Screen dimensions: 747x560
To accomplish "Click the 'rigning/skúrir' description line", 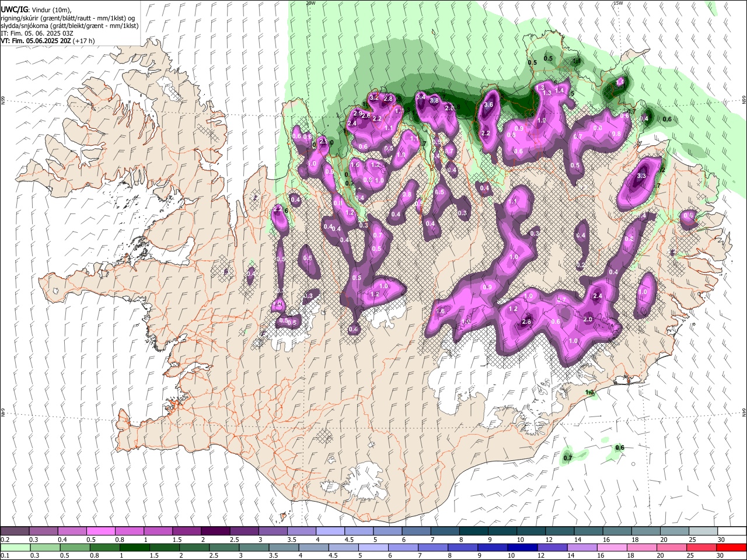I will click(x=69, y=18).
